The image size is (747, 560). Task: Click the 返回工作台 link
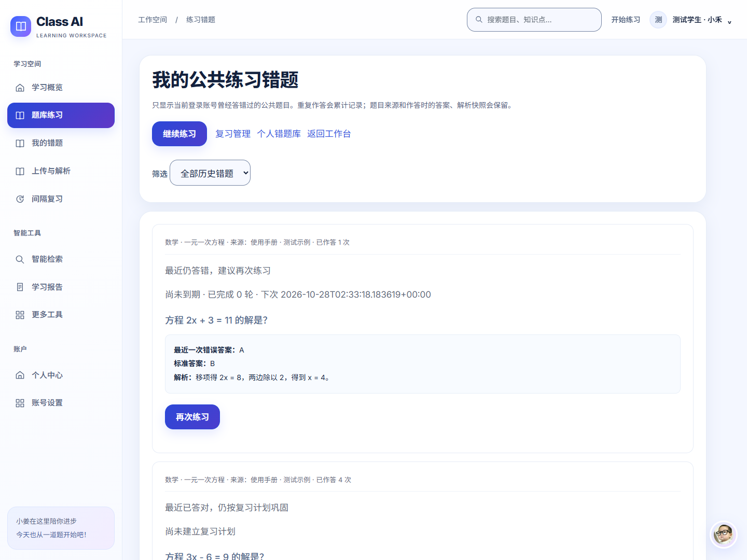pyautogui.click(x=329, y=134)
